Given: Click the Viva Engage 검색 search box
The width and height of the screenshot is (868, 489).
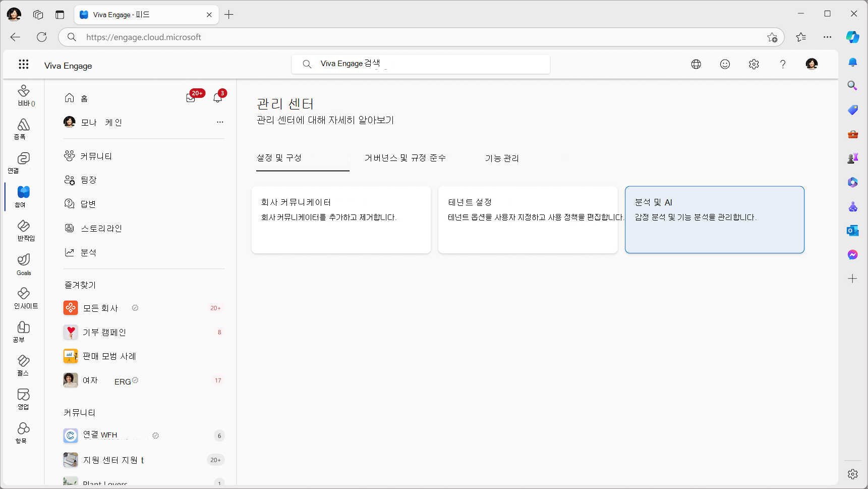Looking at the screenshot, I should [421, 64].
